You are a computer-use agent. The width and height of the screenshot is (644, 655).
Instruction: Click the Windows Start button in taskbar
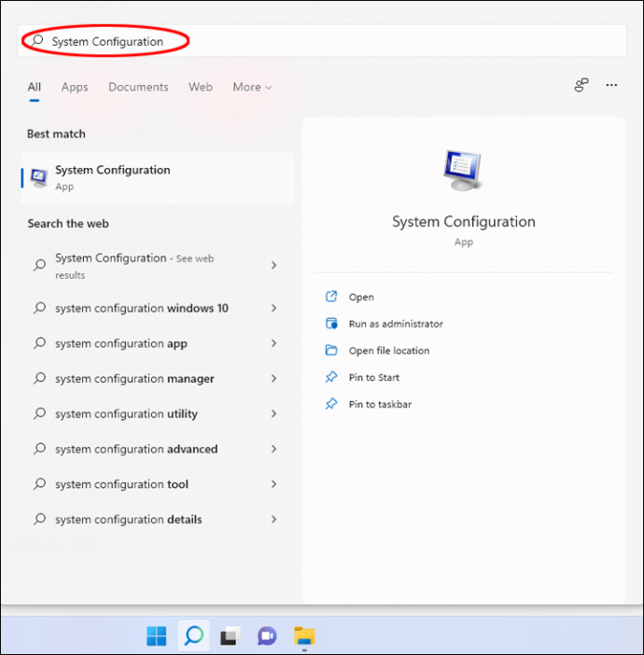click(157, 636)
